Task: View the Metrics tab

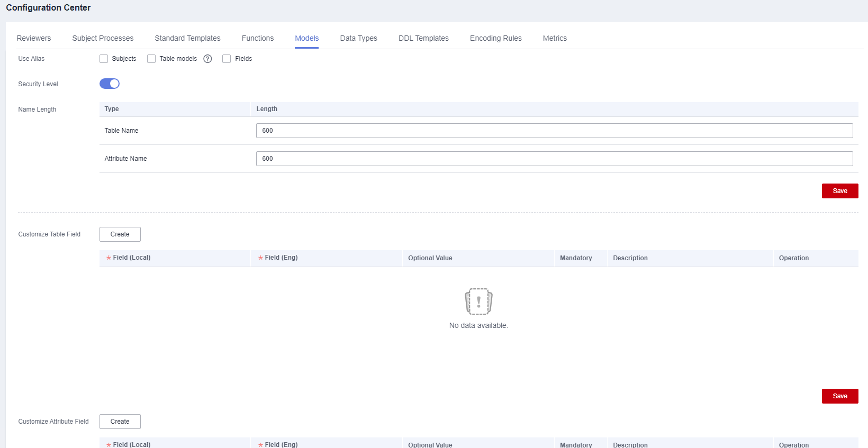Action: coord(555,38)
